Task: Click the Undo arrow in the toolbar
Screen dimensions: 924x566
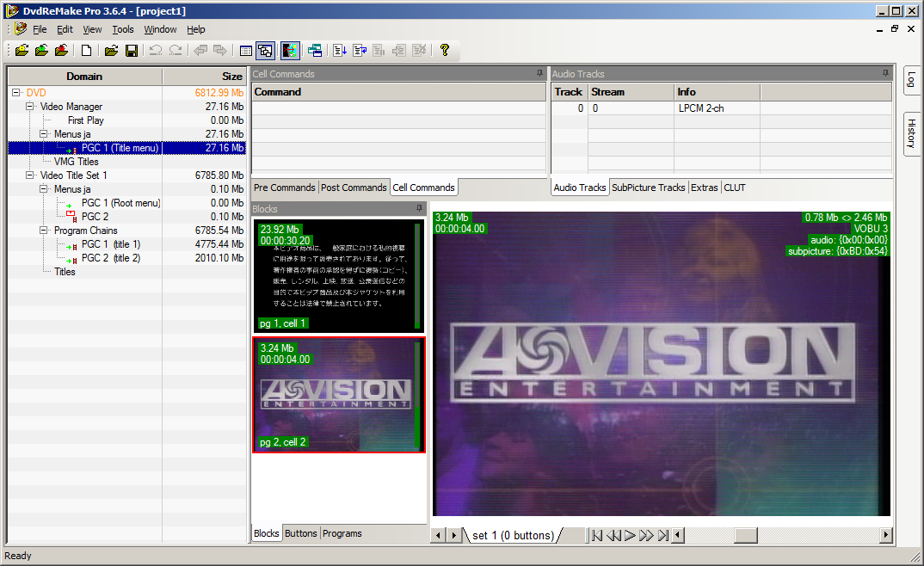Action: tap(156, 51)
